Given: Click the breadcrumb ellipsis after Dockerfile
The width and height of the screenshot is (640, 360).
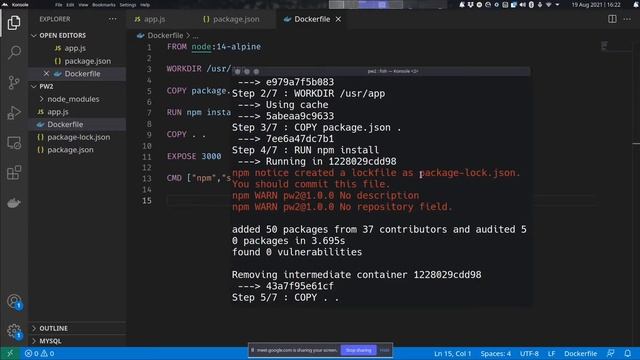Looking at the screenshot, I should pyautogui.click(x=196, y=36).
